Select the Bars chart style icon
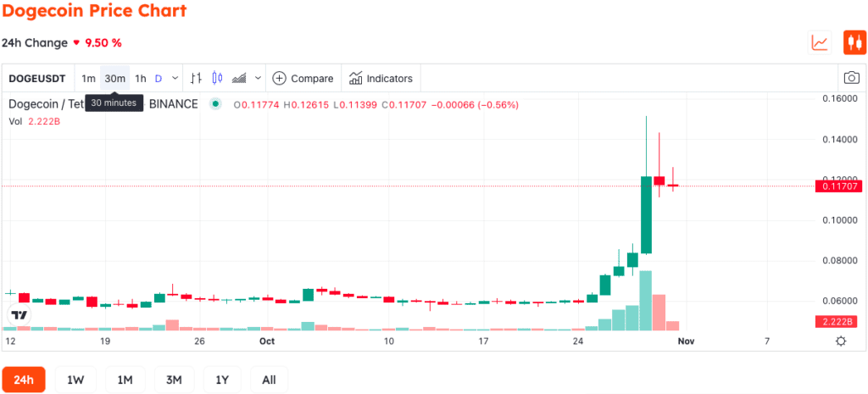 [x=196, y=78]
